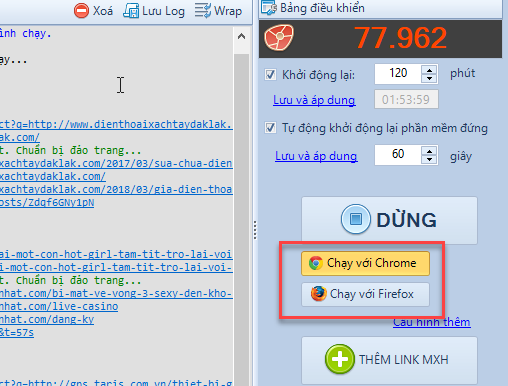Open the dang-ky log link
This screenshot has height=386, width=508.
pyautogui.click(x=47, y=319)
